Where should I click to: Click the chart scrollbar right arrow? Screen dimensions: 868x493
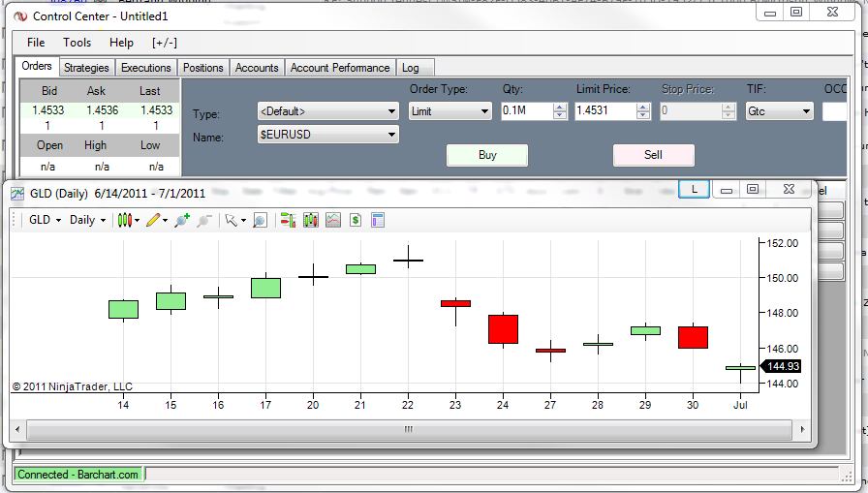[x=802, y=429]
